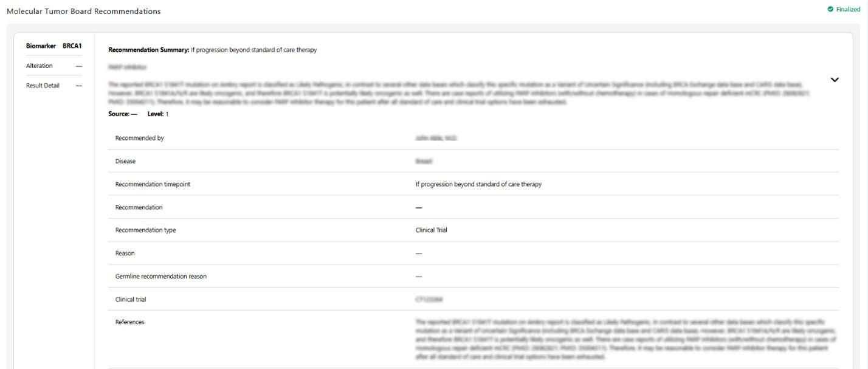Click the Alteration row in the biomarker panel
The image size is (868, 369).
(x=53, y=66)
